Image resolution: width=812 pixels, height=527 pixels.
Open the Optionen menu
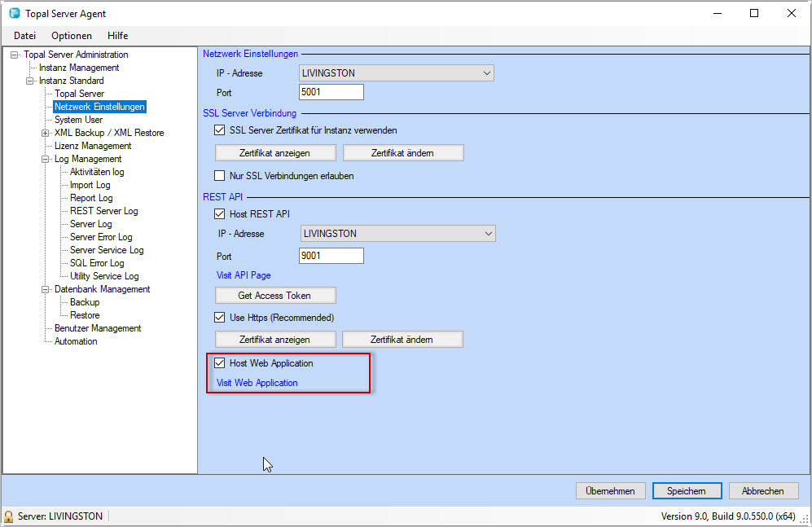(x=72, y=36)
